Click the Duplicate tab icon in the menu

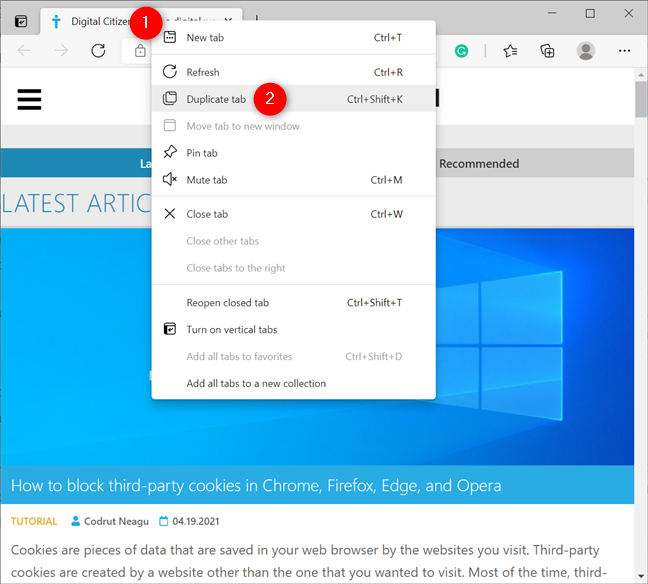pos(170,98)
